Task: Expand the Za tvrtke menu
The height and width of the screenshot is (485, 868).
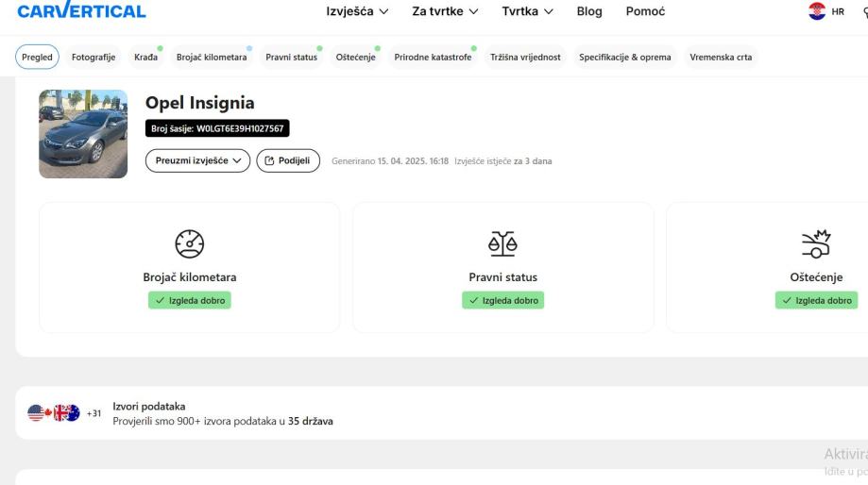Action: pyautogui.click(x=445, y=11)
